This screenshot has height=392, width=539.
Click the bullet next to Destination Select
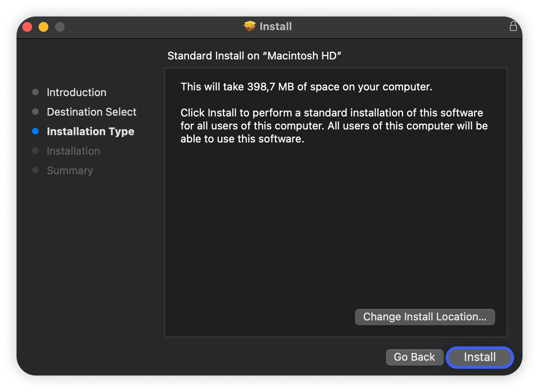[36, 112]
